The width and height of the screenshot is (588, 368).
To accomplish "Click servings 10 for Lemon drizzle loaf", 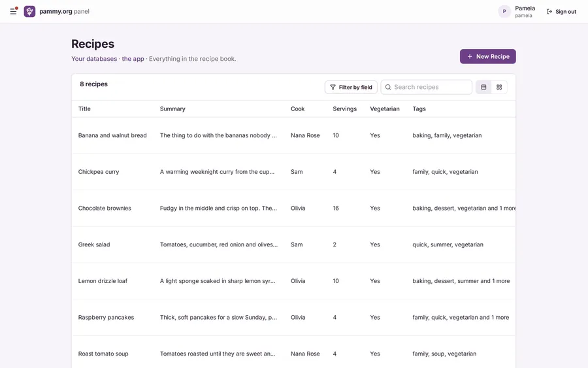I will (x=336, y=281).
